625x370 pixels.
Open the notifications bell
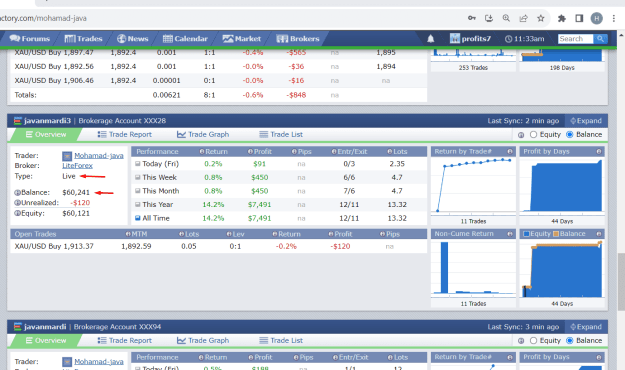coord(430,39)
